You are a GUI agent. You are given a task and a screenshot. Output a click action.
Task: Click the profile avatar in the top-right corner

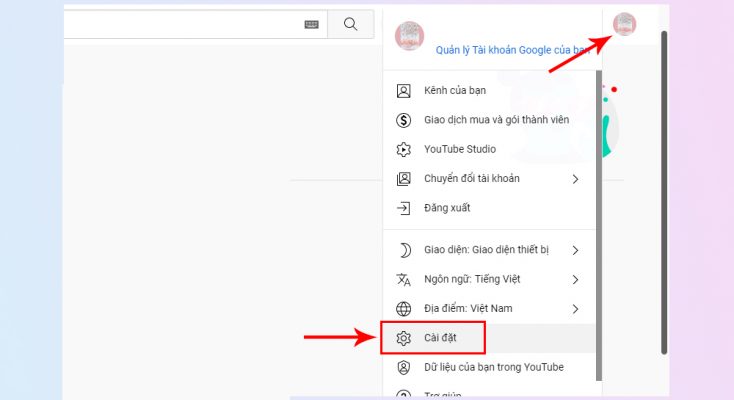click(624, 24)
